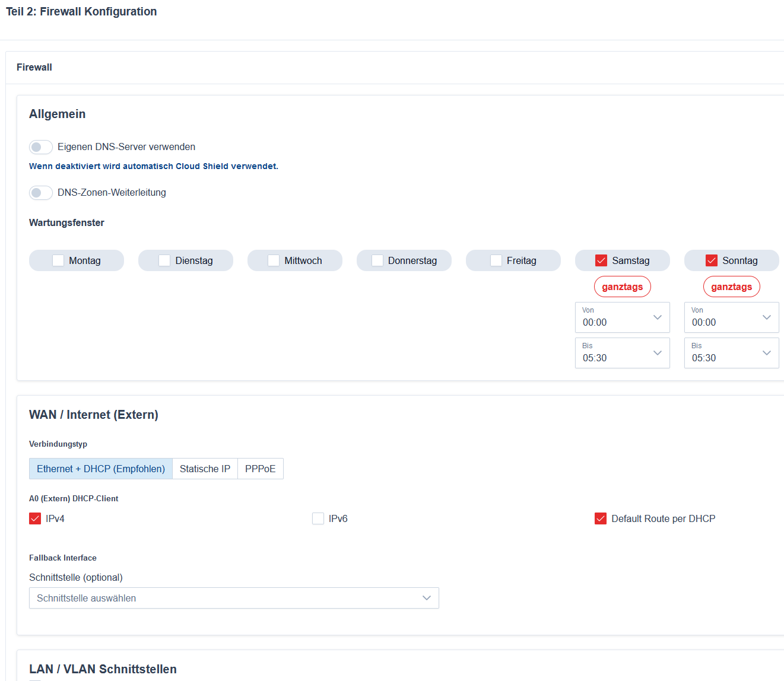
Task: Turn on DNS-Zonen-Weiterleitung
Action: [x=40, y=192]
